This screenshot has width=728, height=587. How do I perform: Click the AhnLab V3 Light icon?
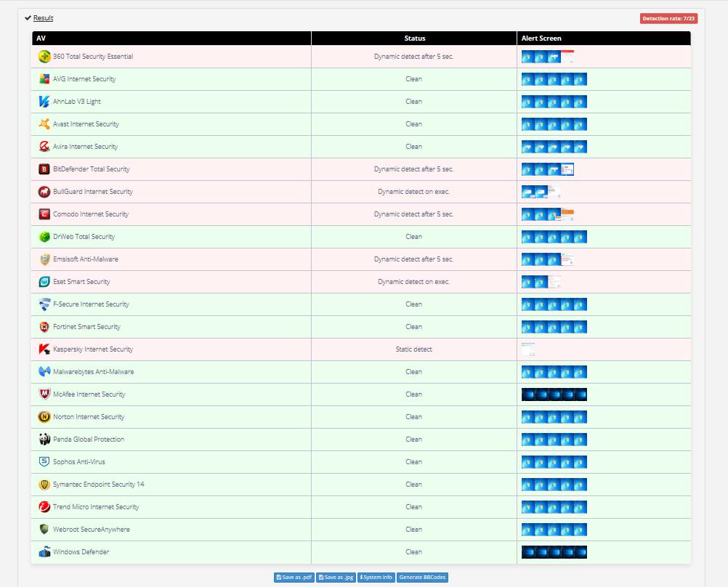coord(44,101)
